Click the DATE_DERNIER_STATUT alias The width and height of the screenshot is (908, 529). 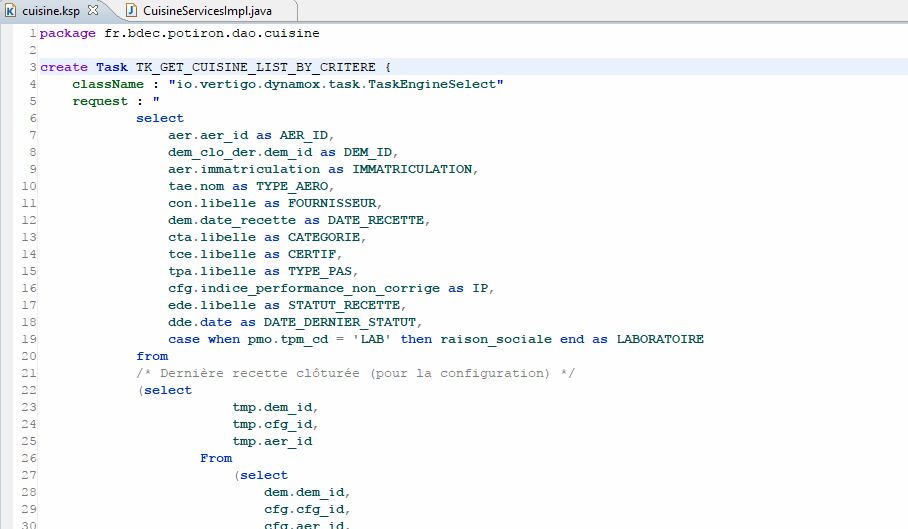tap(340, 322)
